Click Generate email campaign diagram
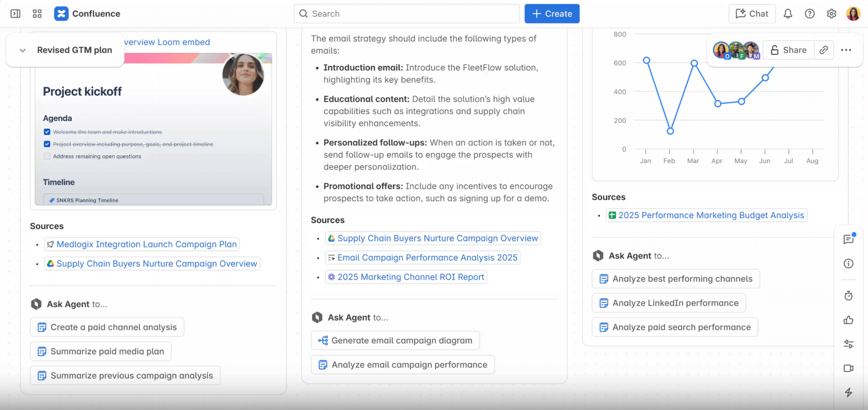The width and height of the screenshot is (868, 410). [395, 341]
